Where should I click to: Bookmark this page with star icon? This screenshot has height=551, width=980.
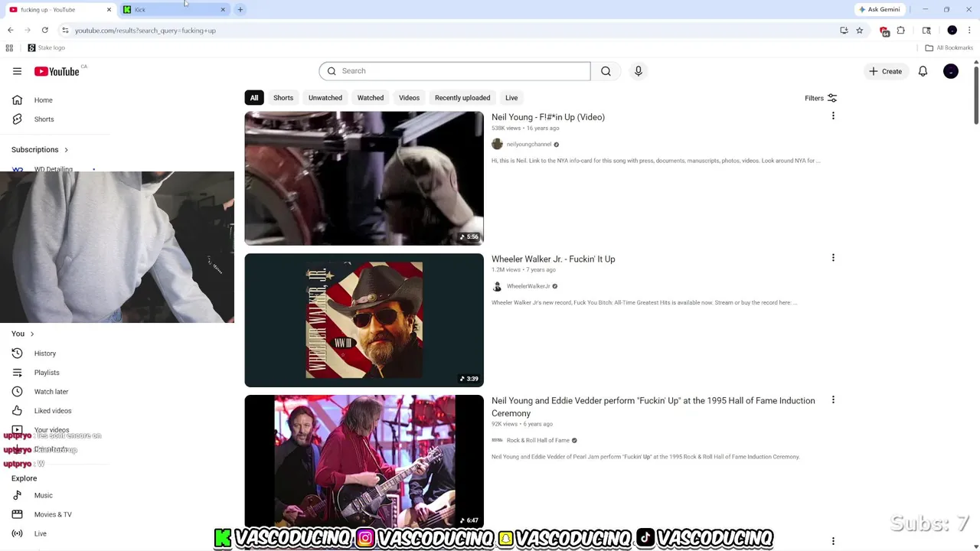pos(860,31)
